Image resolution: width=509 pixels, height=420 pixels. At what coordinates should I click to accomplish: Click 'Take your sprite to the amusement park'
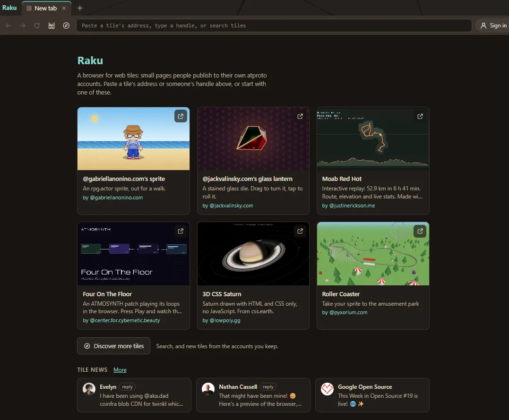371,304
